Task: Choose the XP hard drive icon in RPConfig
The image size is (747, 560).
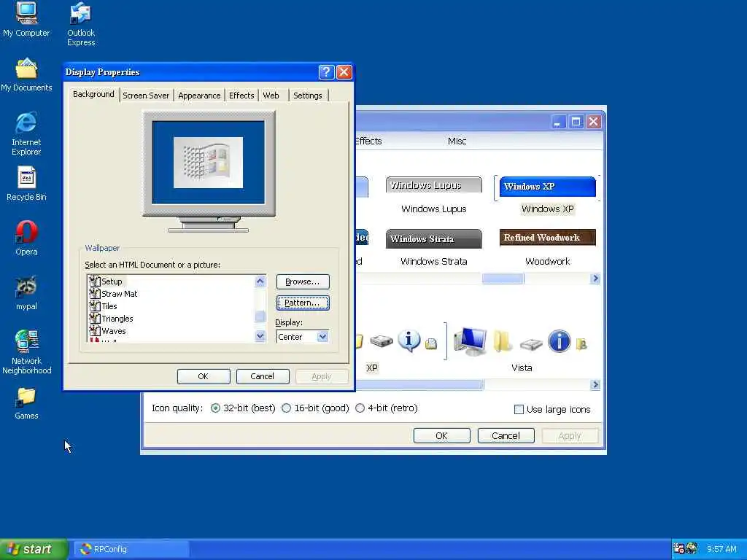Action: tap(381, 341)
